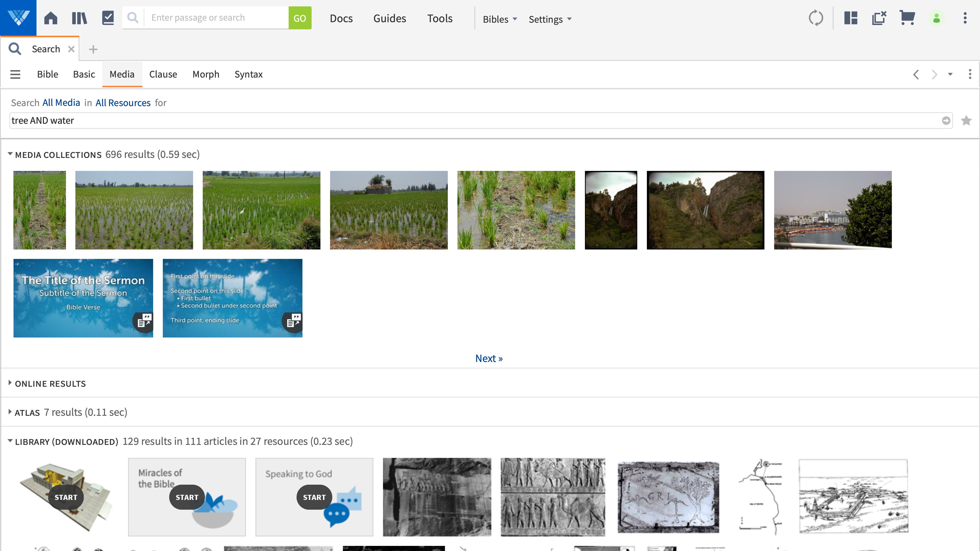Open the Miracles of the Bible thumbnail
Image resolution: width=980 pixels, height=551 pixels.
click(187, 497)
